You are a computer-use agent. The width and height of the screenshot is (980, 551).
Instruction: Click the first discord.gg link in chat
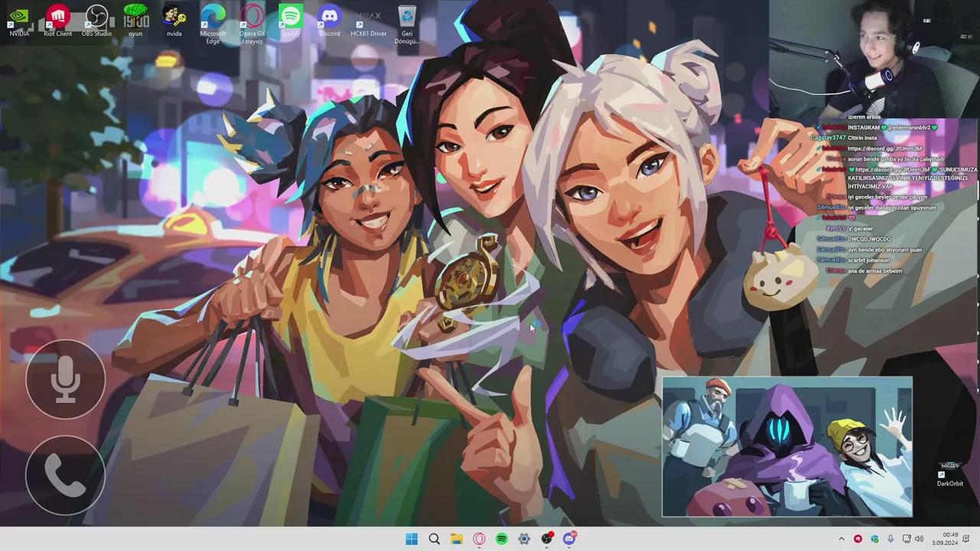885,148
